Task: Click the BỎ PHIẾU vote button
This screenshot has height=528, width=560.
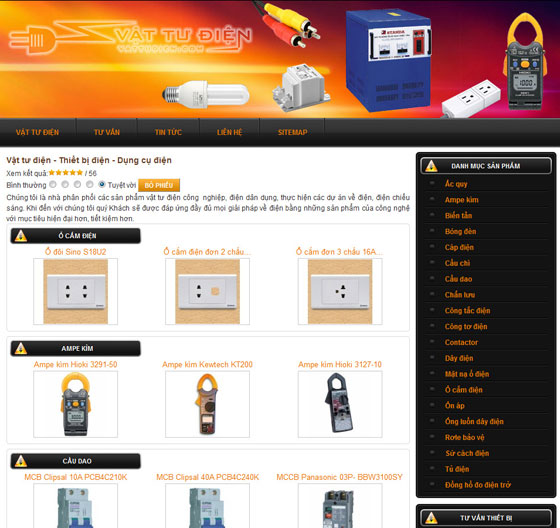Action: pos(159,185)
